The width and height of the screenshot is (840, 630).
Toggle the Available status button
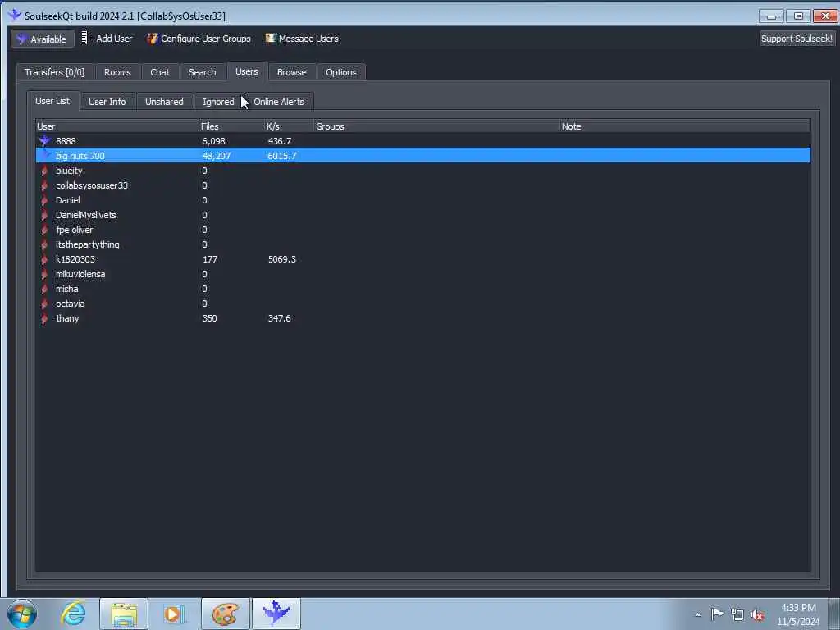(43, 39)
